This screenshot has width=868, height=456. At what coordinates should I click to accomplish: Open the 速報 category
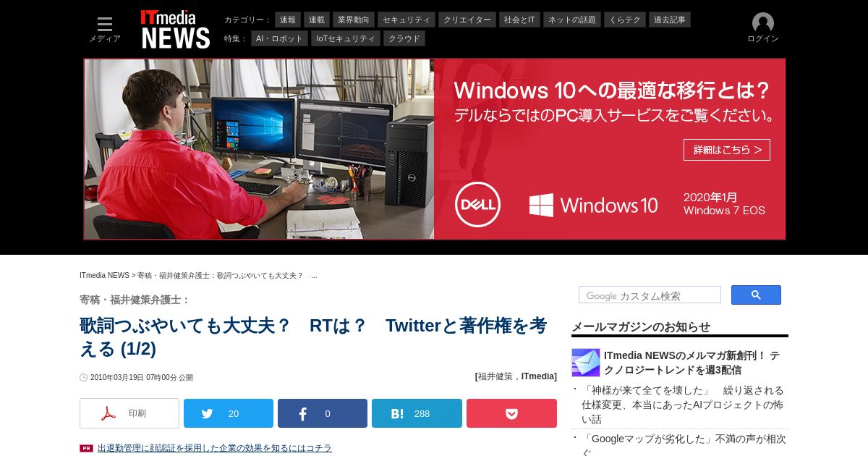(x=288, y=20)
